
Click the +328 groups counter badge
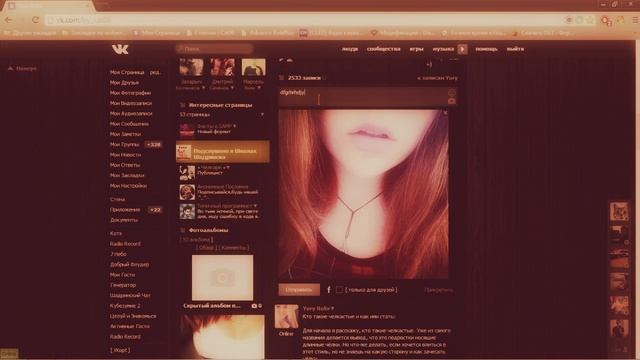154,144
